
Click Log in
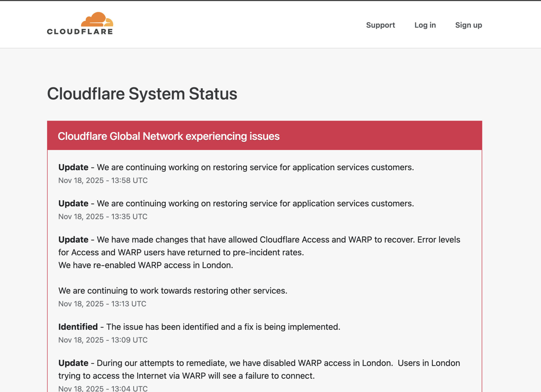[425, 25]
